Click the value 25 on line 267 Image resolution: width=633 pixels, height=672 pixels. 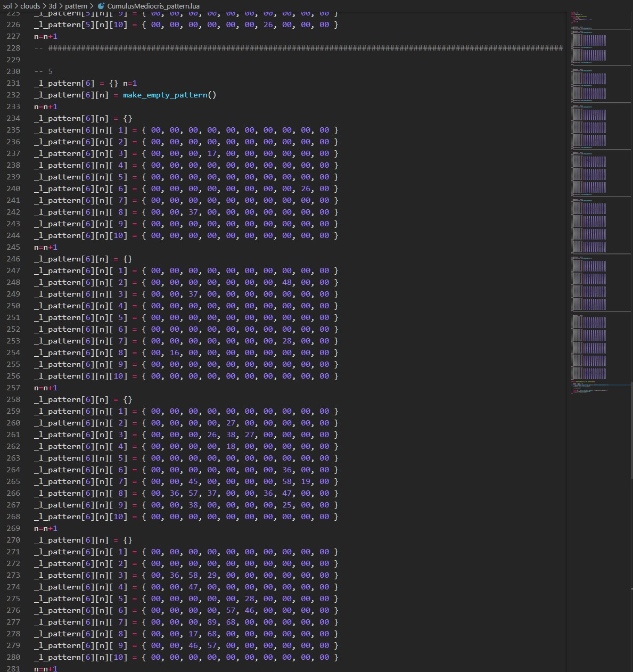point(287,505)
